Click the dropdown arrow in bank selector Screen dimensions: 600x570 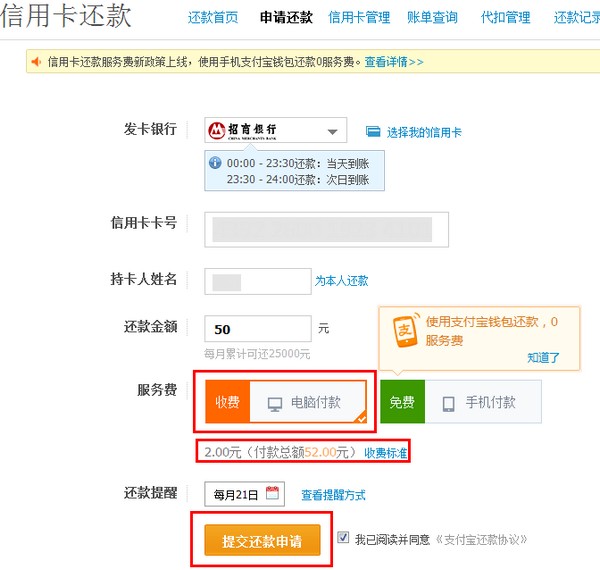tap(332, 132)
